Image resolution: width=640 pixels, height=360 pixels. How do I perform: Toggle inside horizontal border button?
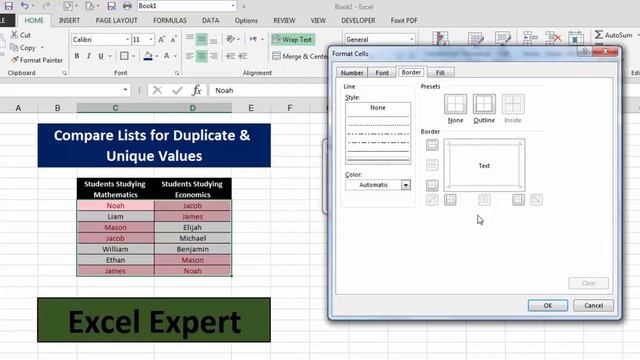point(432,165)
